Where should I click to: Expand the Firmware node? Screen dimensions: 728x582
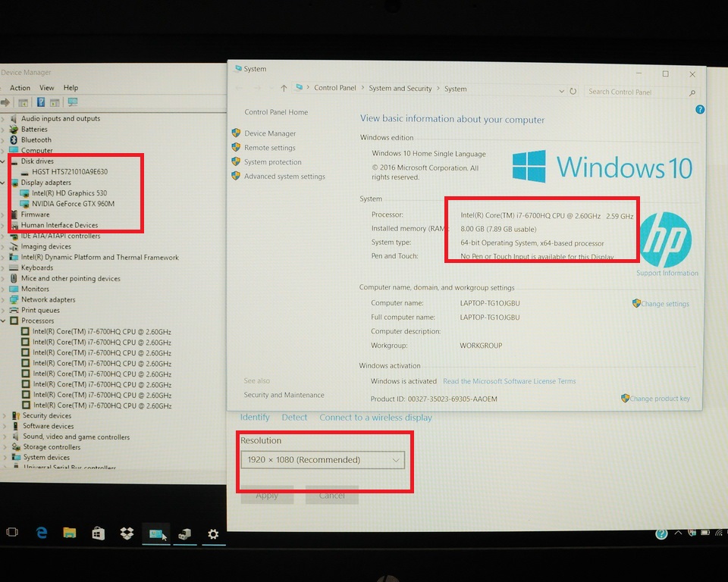click(x=3, y=215)
